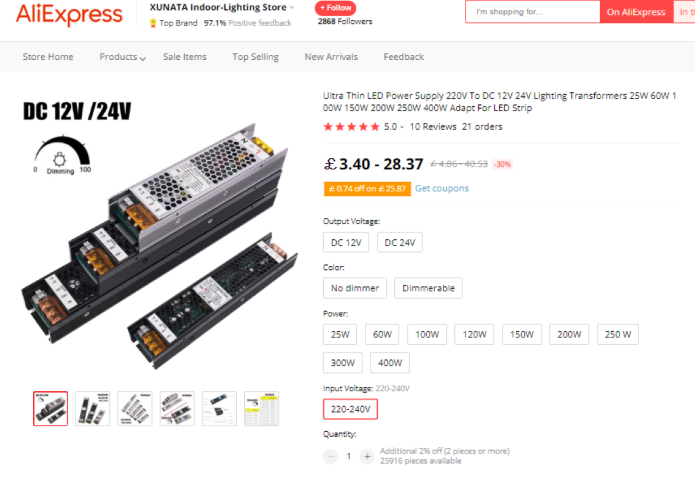Select the Dimmerable option

428,288
